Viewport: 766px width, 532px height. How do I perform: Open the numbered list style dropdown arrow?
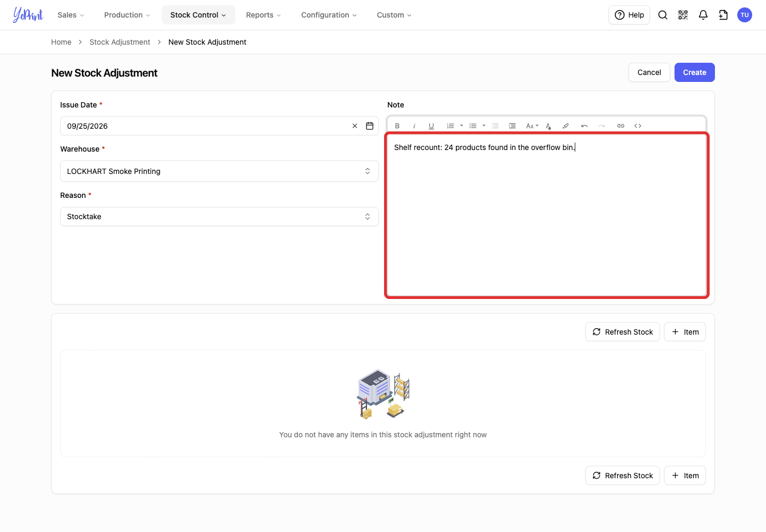[x=461, y=126]
